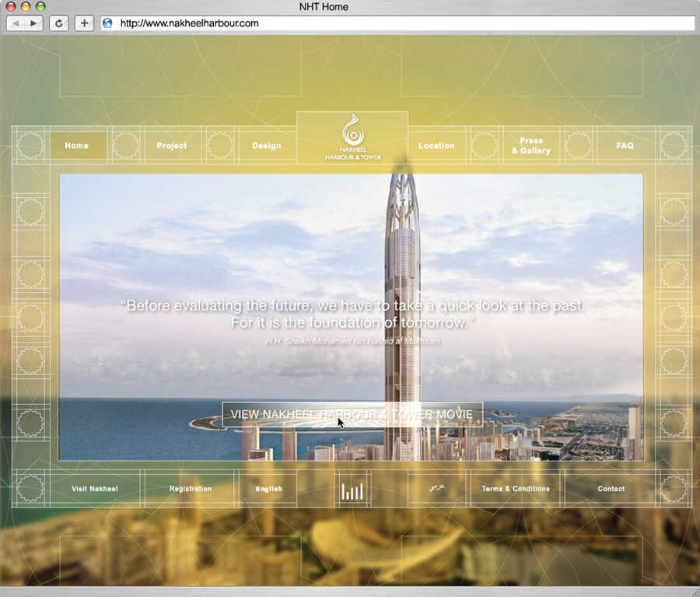Click the browser back arrow button
The image size is (700, 597).
16,23
